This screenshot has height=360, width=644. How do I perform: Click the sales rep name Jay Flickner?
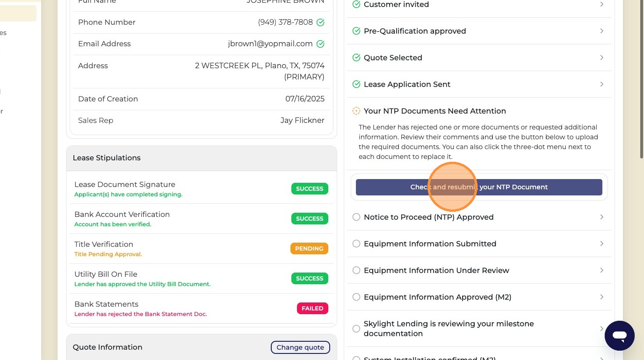click(x=302, y=121)
